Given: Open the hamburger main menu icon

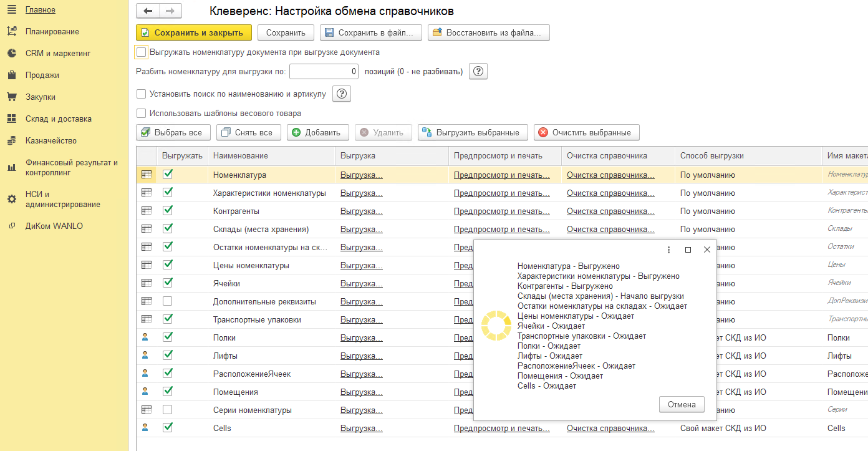Looking at the screenshot, I should point(11,10).
